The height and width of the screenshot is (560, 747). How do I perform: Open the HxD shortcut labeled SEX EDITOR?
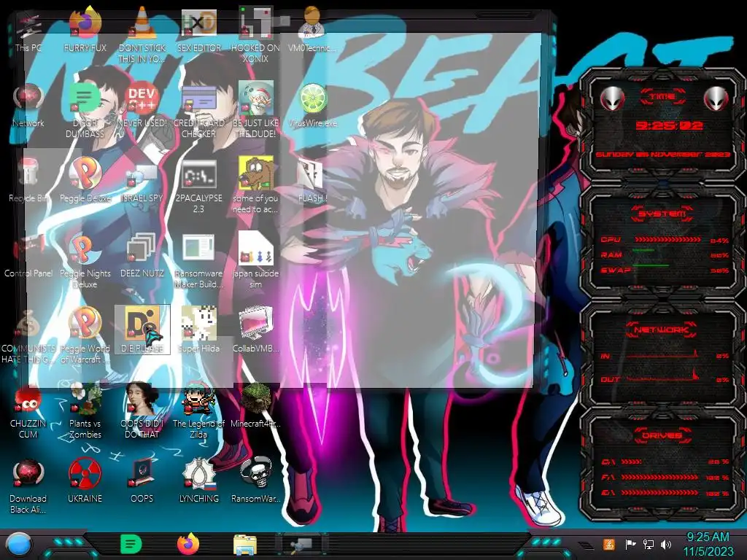198,29
